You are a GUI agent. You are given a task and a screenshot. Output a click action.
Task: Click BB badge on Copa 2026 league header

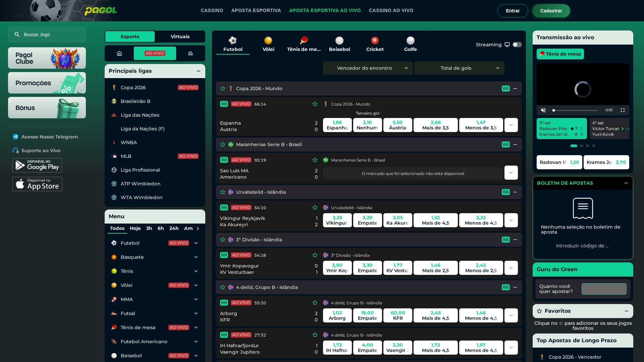coord(506,88)
